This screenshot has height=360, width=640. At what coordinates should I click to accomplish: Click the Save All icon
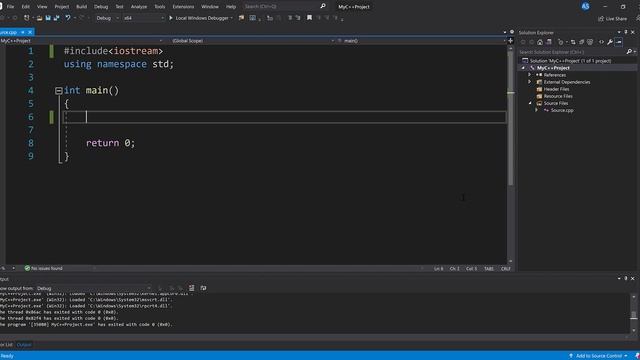pyautogui.click(x=56, y=18)
